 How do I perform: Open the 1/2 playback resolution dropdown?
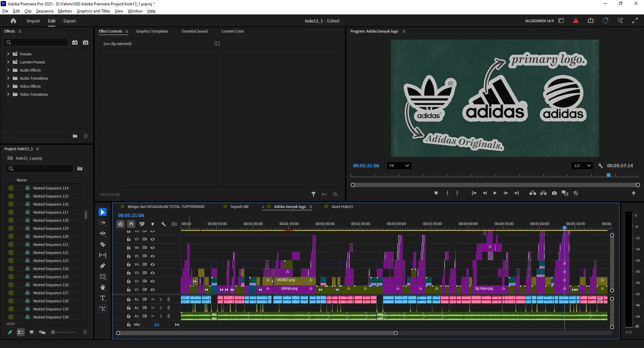582,166
